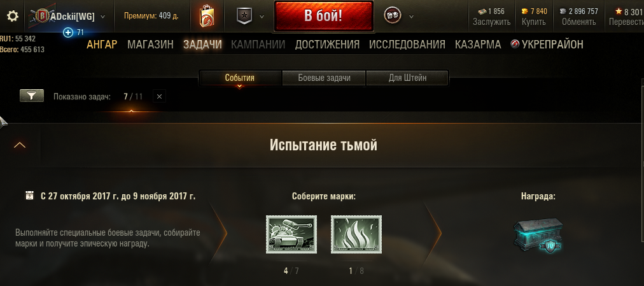Click the tank stamp collectible icon

pyautogui.click(x=291, y=234)
